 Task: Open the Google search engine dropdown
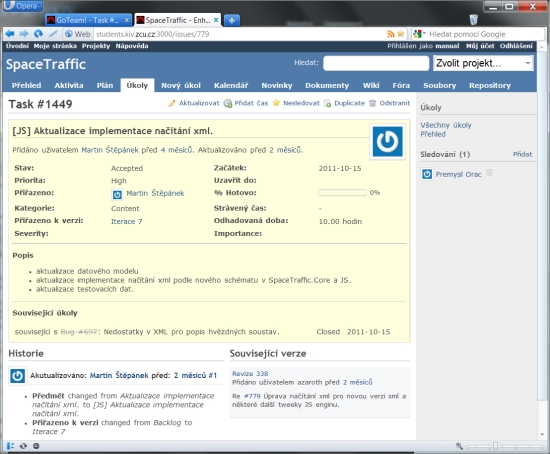(420, 34)
